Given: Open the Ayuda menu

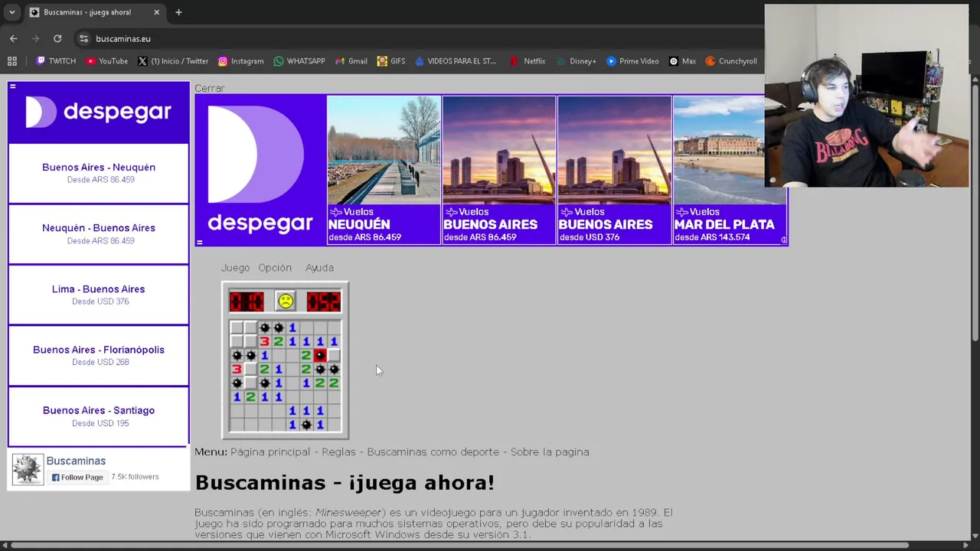Looking at the screenshot, I should coord(319,268).
